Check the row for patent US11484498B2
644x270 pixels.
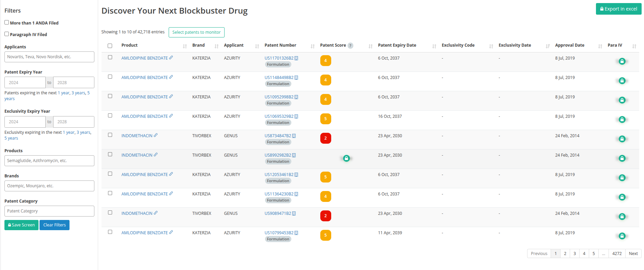[x=110, y=77]
